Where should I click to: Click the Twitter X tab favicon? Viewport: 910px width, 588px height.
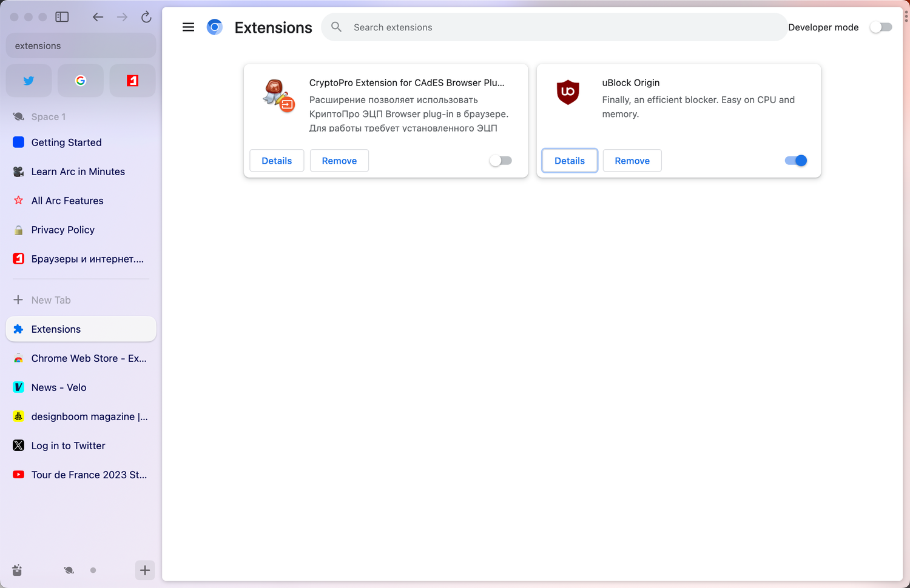18,446
